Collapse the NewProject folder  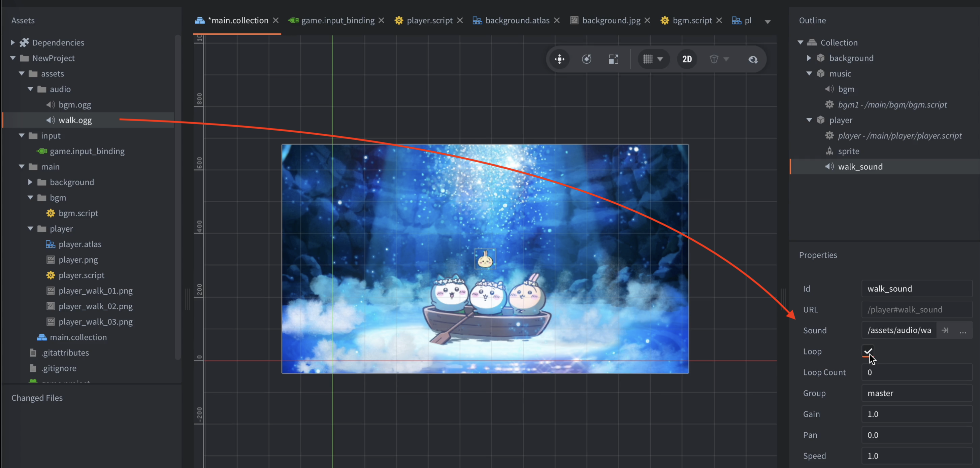(x=12, y=58)
